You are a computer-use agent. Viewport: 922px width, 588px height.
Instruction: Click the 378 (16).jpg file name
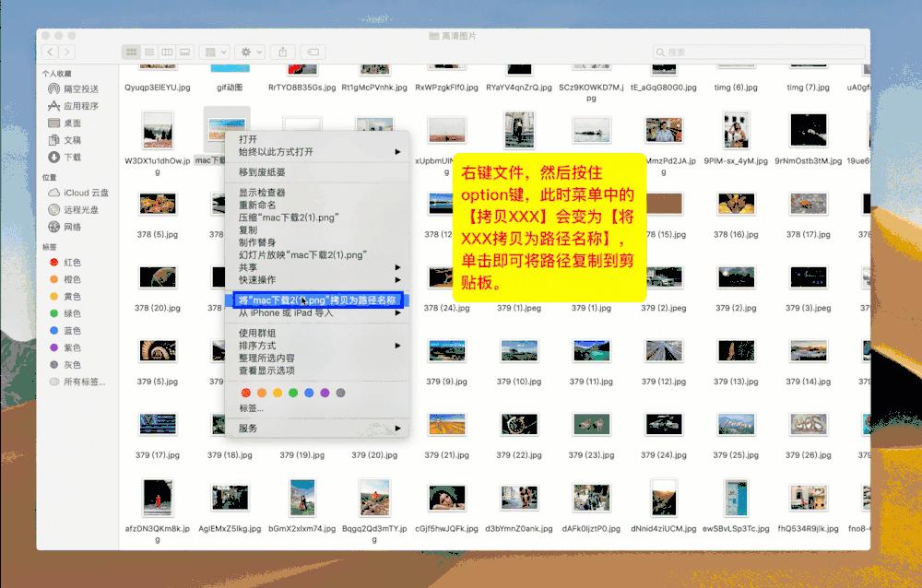pyautogui.click(x=736, y=234)
